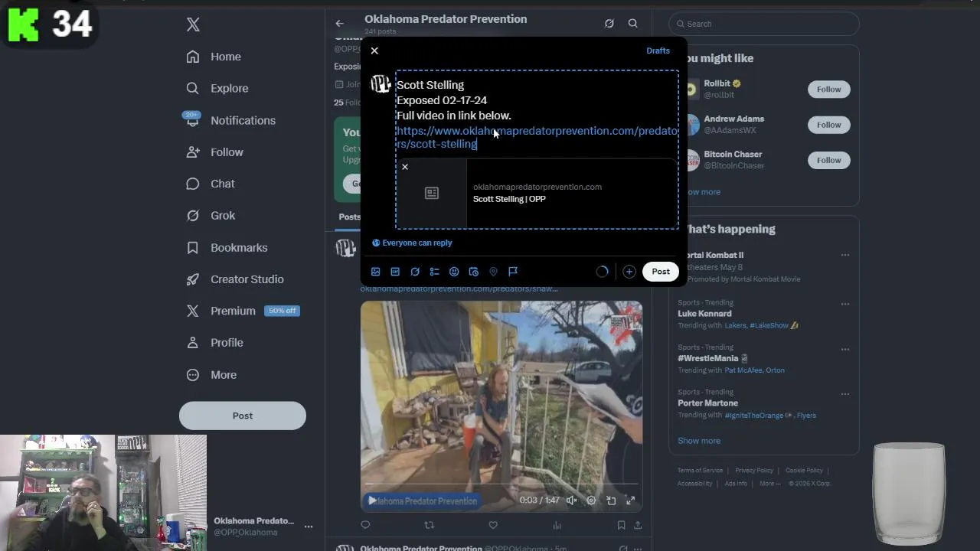Search the profile with magnifier icon

tap(633, 24)
